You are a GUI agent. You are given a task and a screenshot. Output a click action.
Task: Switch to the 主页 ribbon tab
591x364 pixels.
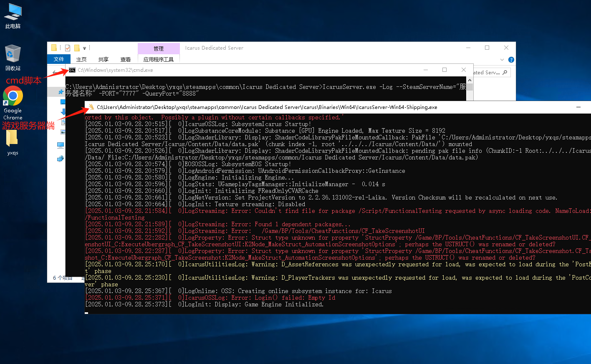pyautogui.click(x=81, y=59)
